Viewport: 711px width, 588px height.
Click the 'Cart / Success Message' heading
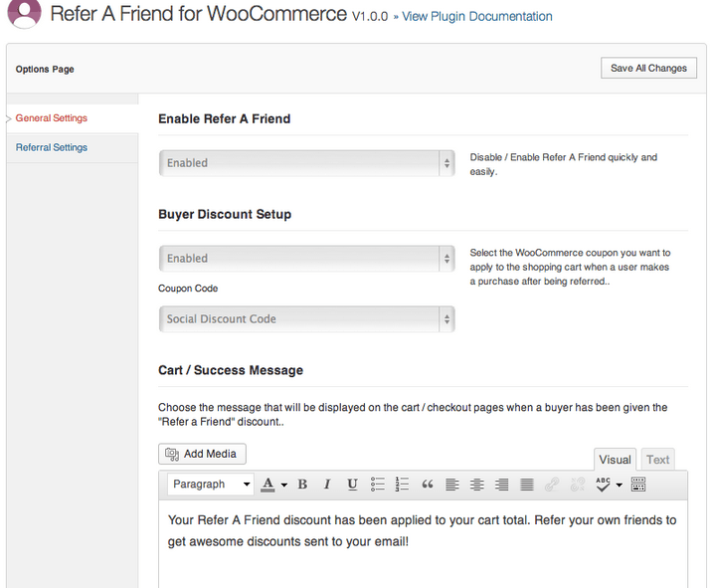pos(231,370)
